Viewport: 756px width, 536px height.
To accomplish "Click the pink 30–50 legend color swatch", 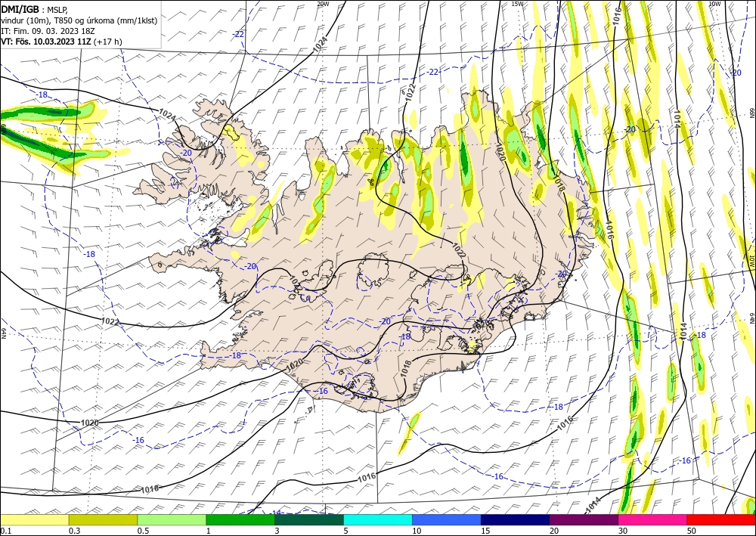I will click(x=652, y=519).
